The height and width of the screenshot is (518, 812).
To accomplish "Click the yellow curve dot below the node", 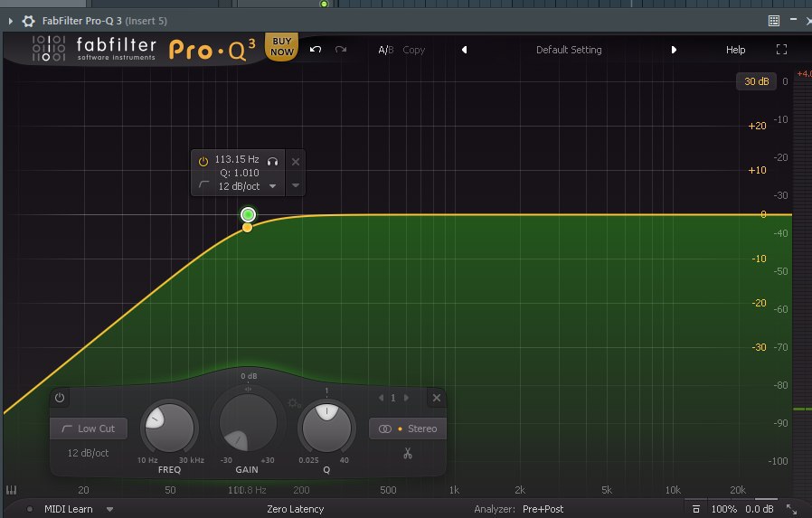I will 248,227.
